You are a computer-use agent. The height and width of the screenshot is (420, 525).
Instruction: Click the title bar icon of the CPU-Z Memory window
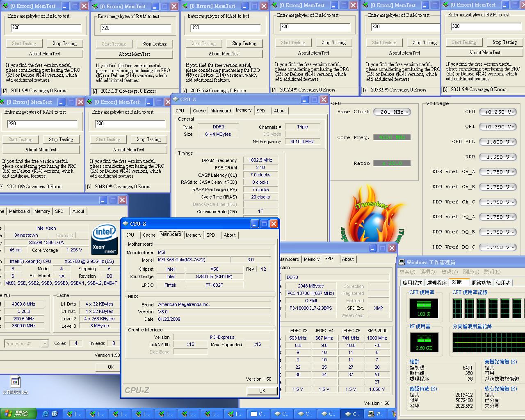(x=175, y=99)
